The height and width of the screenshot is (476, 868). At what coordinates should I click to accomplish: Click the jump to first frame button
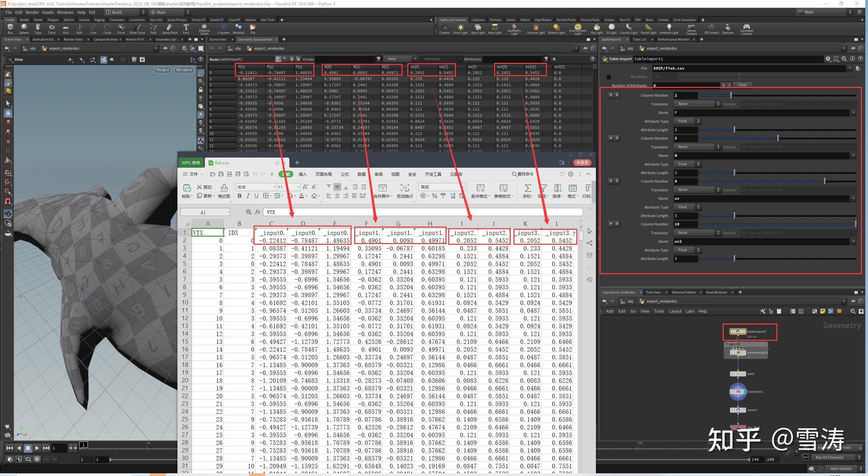tap(10, 448)
